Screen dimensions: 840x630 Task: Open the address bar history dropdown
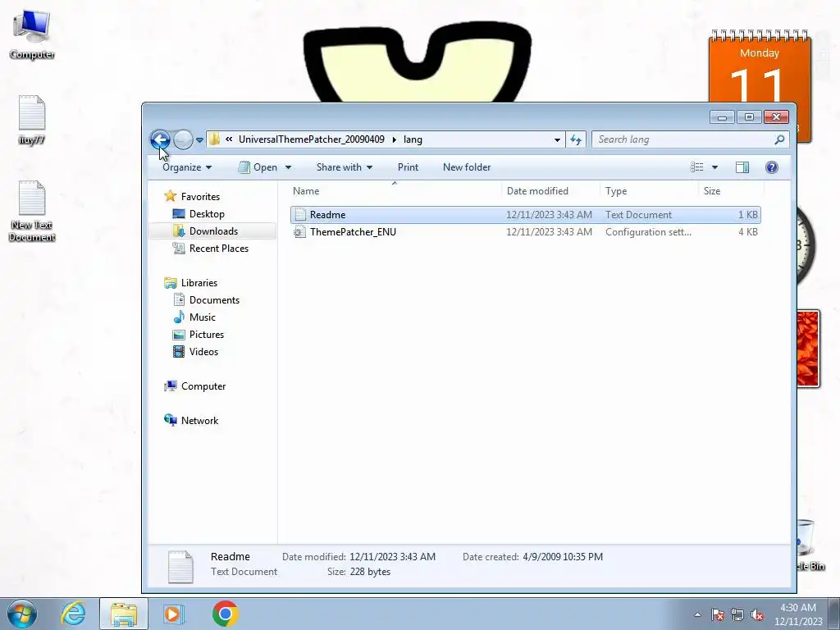coord(557,139)
